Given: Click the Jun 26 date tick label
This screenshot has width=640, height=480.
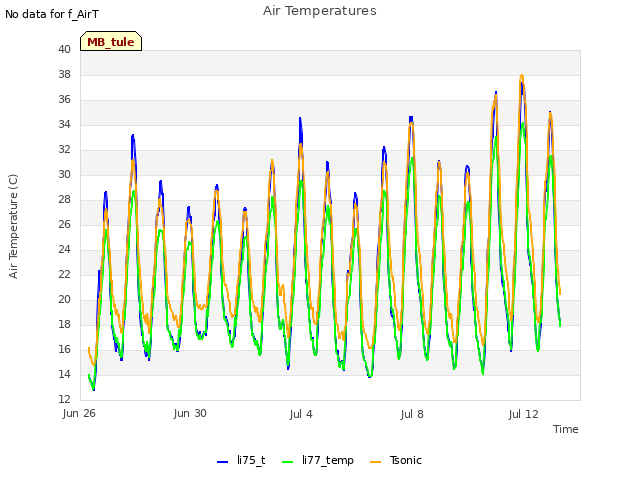Looking at the screenshot, I should point(79,413).
